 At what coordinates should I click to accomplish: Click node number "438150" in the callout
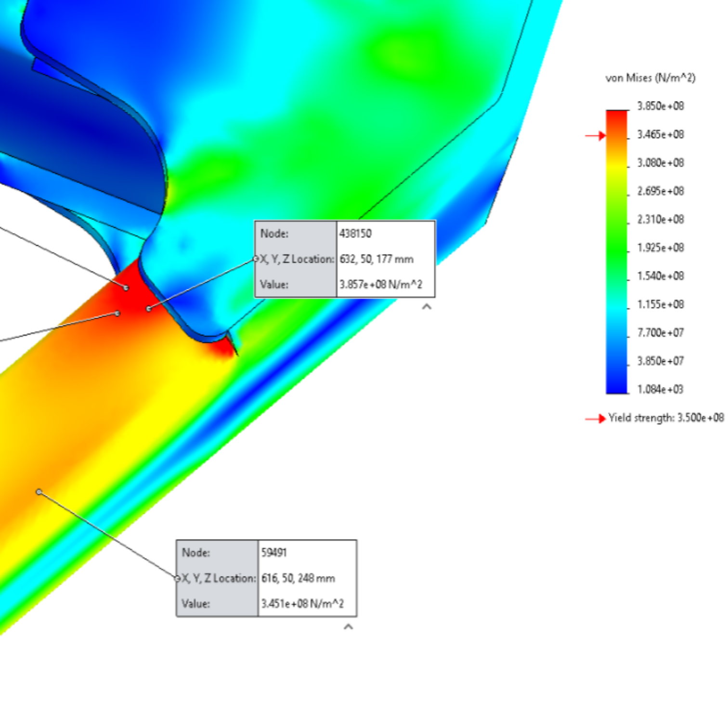pos(355,234)
